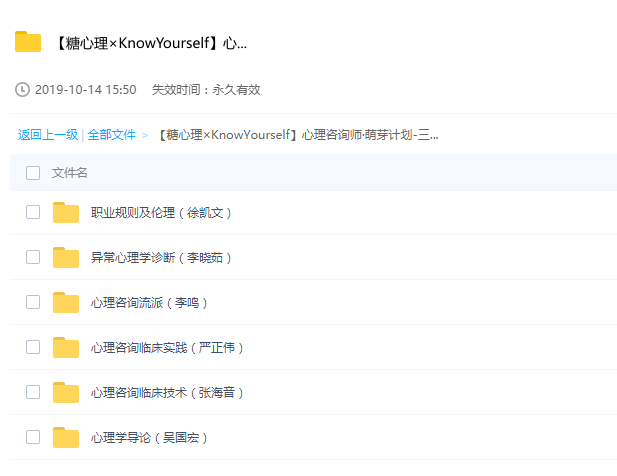Open the folder named 心理学导论（吴国宏）
Screen dimensions: 617x476
coord(149,437)
